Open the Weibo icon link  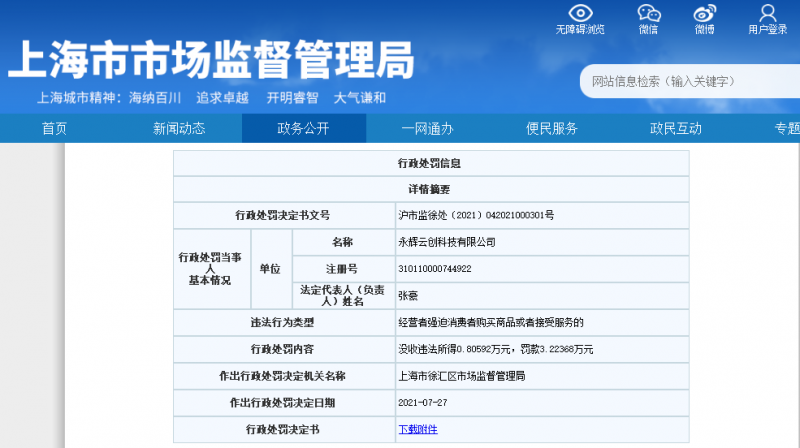pos(705,13)
